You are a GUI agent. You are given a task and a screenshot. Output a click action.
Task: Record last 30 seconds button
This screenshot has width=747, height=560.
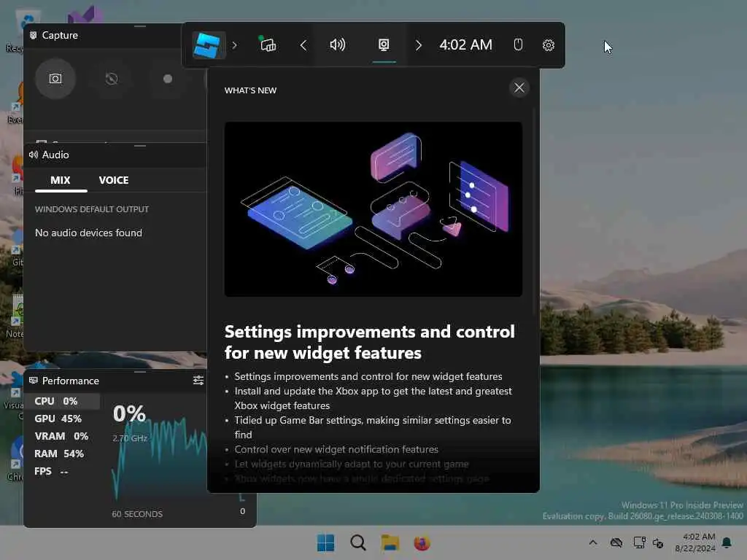click(x=111, y=79)
